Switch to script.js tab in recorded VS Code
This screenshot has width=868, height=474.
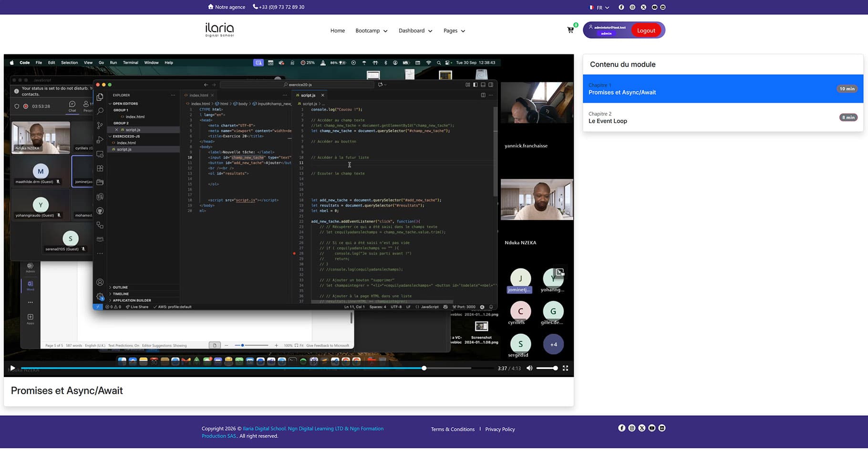(308, 95)
